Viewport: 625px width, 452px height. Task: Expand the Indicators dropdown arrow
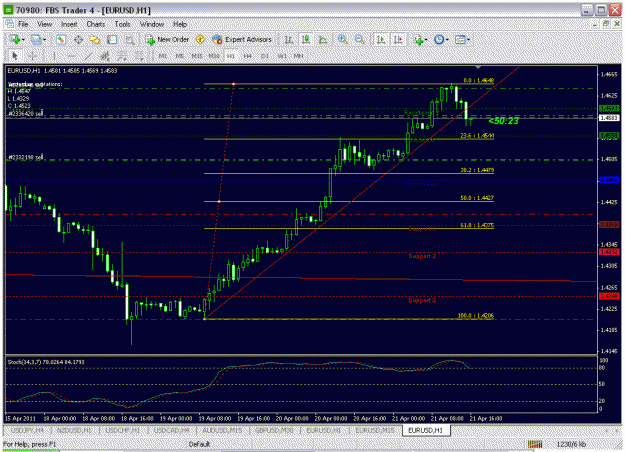426,40
